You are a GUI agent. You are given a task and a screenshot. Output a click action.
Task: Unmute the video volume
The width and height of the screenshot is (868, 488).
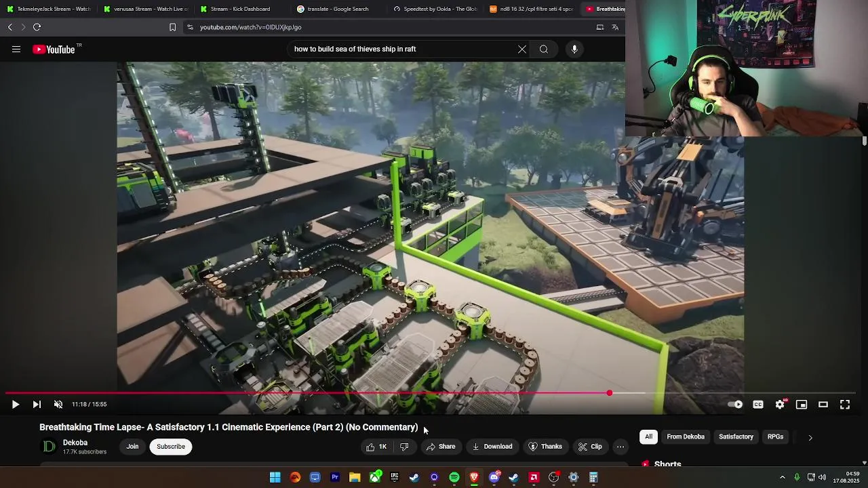(58, 405)
